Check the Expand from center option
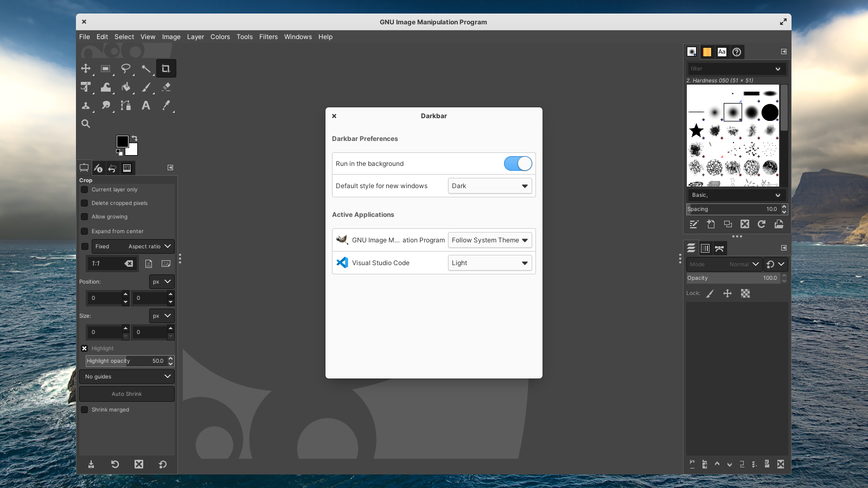The width and height of the screenshot is (868, 488). click(x=85, y=231)
